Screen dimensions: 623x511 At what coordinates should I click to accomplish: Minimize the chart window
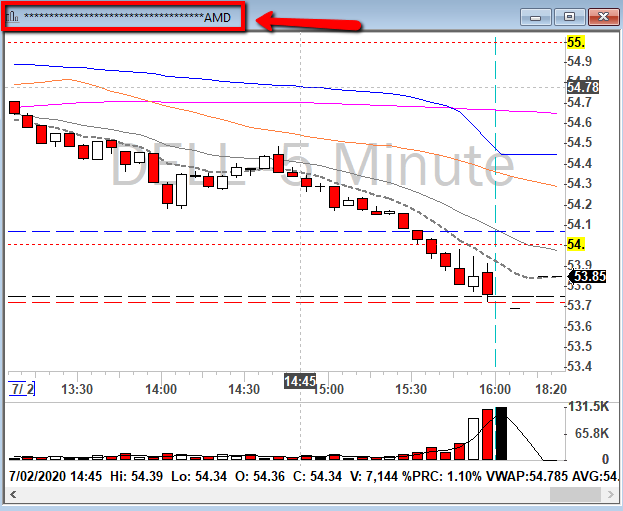point(538,16)
